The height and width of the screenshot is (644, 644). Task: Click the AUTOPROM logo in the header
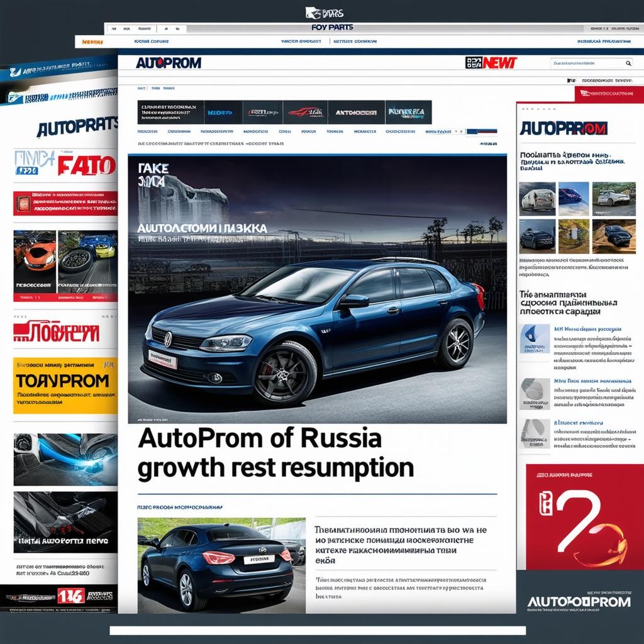169,63
